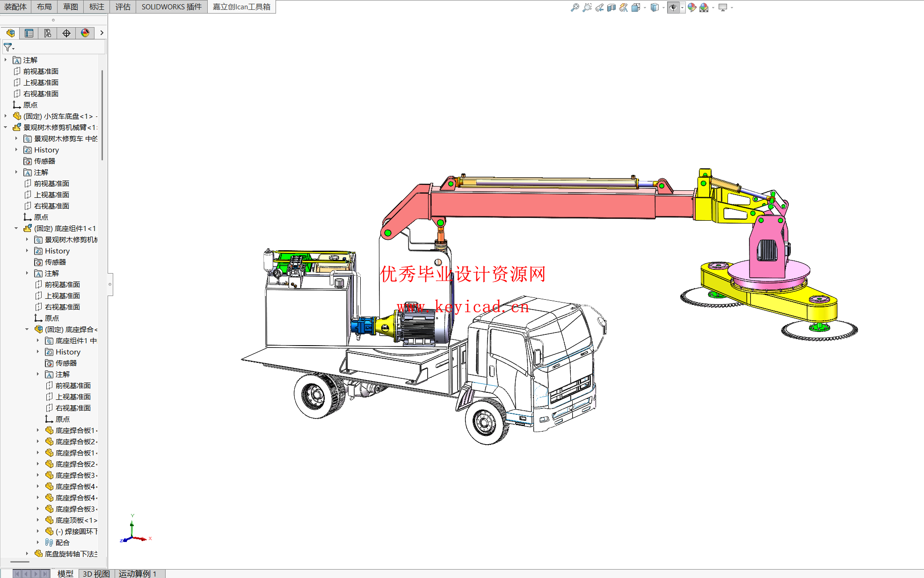
Task: Open the Dynamic Annotation Views icon
Action: (623, 7)
